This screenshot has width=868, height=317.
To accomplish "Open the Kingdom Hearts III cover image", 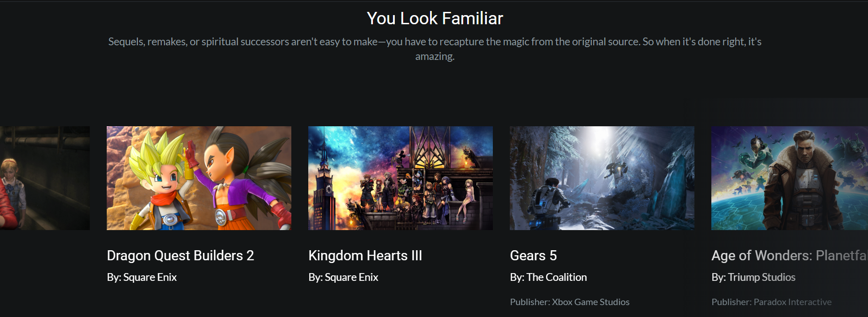I will point(400,178).
